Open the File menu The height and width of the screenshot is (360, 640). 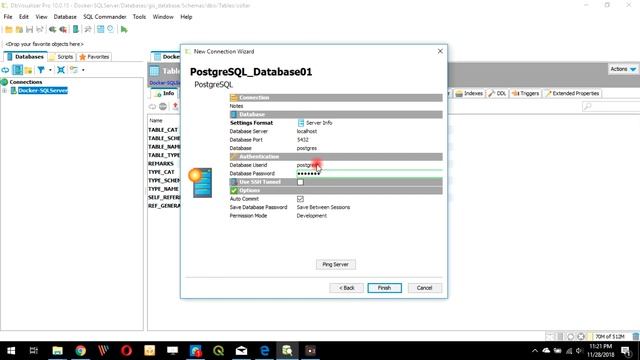[x=8, y=17]
